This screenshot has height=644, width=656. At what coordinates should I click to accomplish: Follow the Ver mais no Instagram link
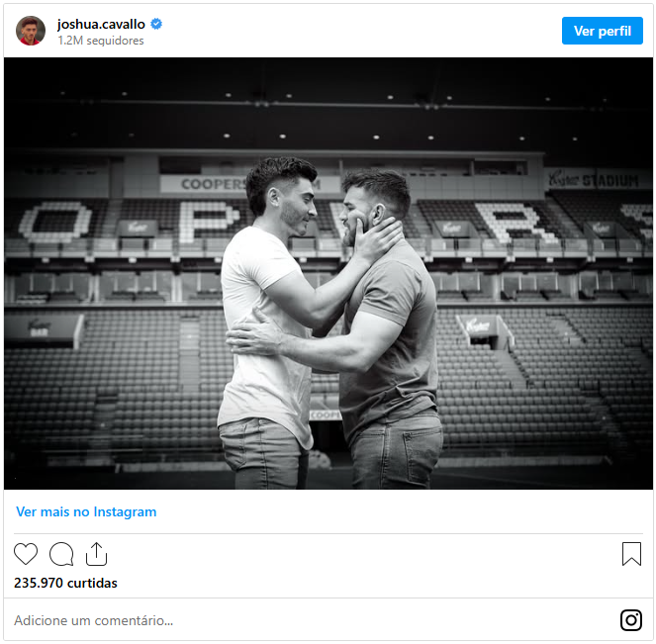[86, 512]
